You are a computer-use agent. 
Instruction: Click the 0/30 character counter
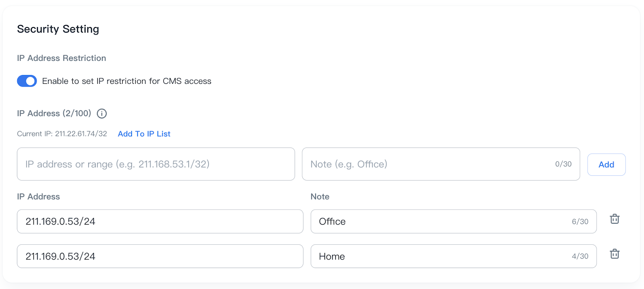point(563,164)
